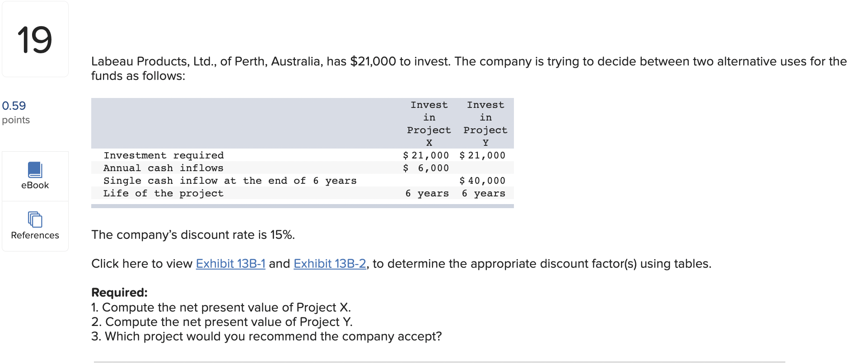The image size is (868, 363).
Task: Open Exhibit 13B-1 link
Action: point(230,264)
